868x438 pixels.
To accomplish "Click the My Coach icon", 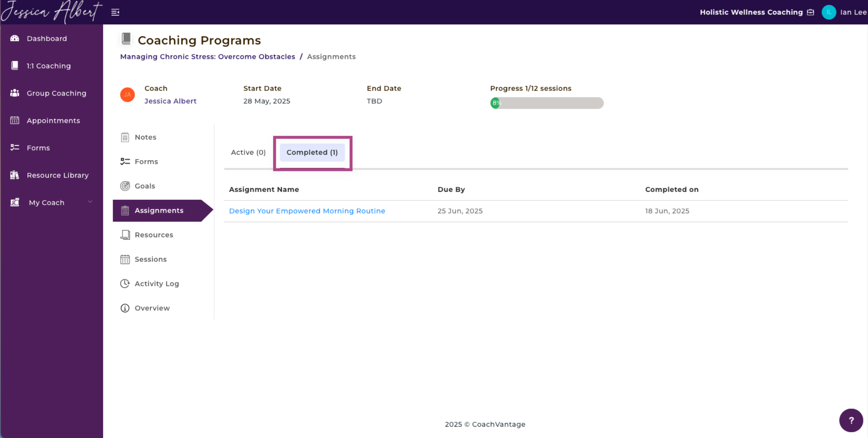I will (x=15, y=202).
